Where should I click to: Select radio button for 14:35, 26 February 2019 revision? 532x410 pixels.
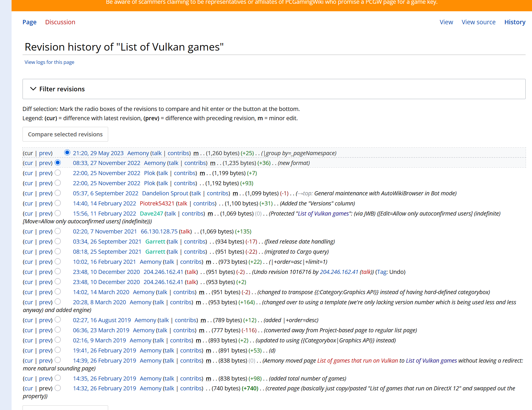(58, 378)
